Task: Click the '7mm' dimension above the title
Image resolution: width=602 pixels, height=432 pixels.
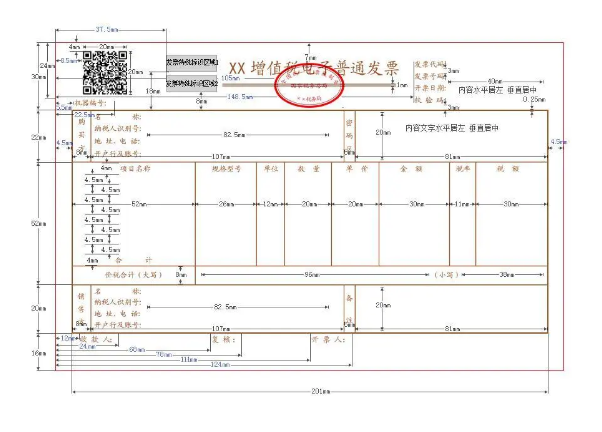Action: (x=310, y=58)
